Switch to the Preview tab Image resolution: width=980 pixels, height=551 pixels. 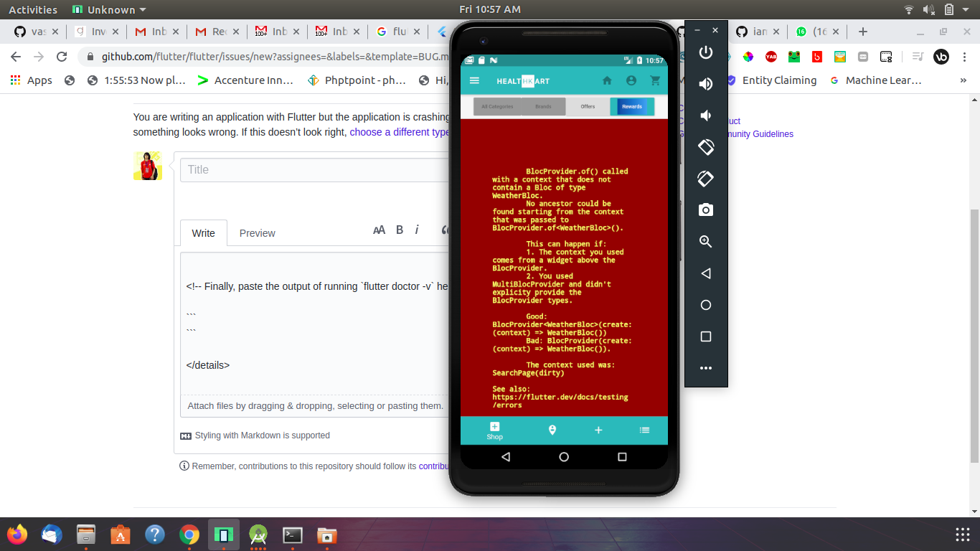click(257, 233)
